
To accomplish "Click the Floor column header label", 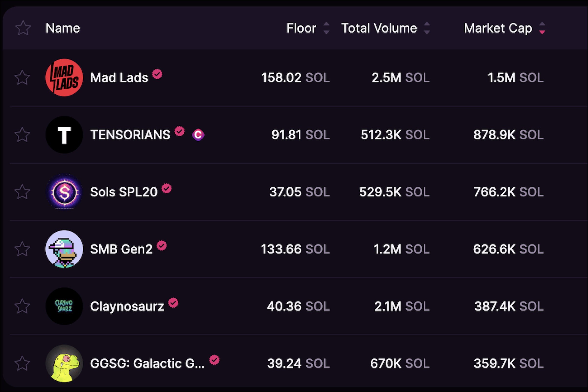I will 301,28.
